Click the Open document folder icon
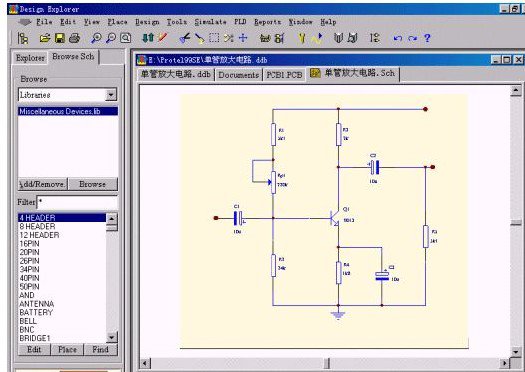 click(x=45, y=38)
